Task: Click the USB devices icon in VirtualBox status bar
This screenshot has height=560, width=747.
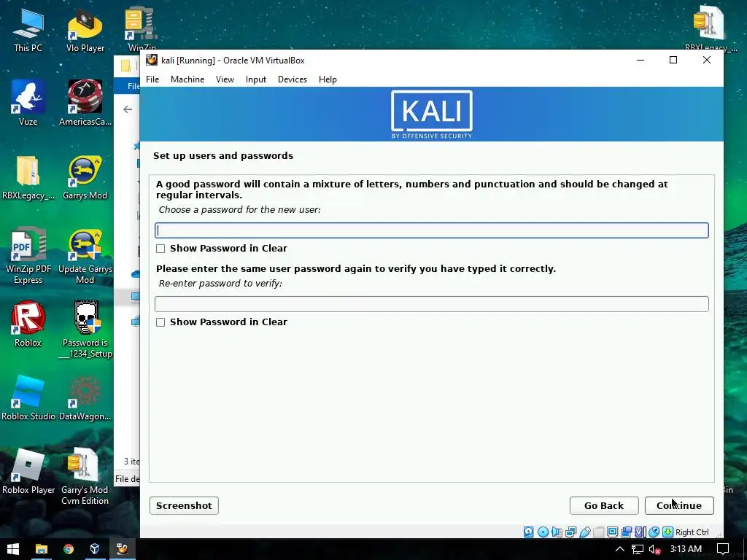Action: [584, 532]
